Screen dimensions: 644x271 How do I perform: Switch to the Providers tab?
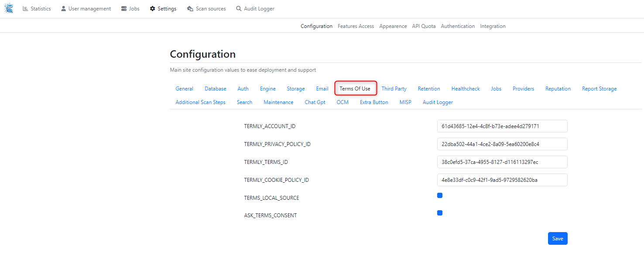[x=523, y=89]
